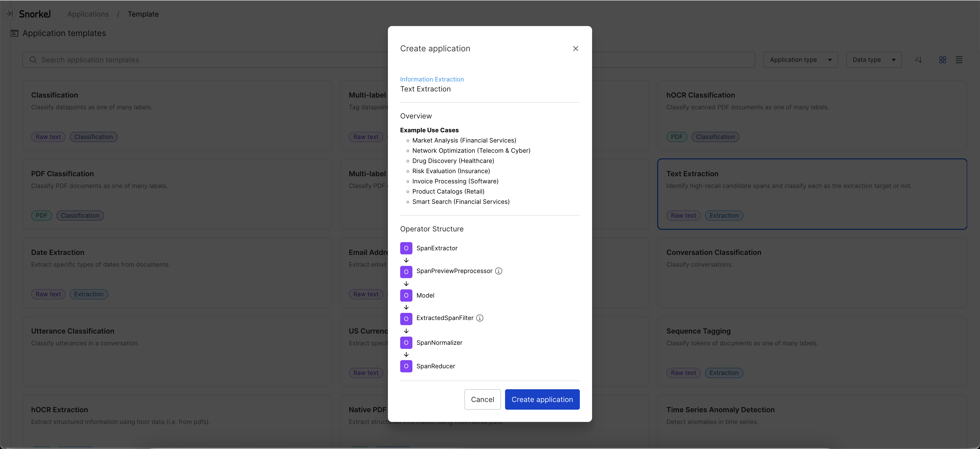The height and width of the screenshot is (449, 980).
Task: Go to Applications breadcrumb
Action: coord(88,14)
